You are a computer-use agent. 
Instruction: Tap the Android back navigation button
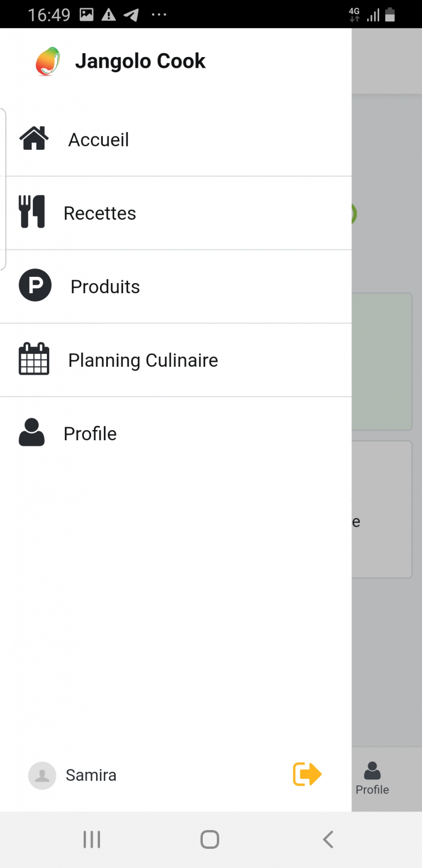coord(328,839)
